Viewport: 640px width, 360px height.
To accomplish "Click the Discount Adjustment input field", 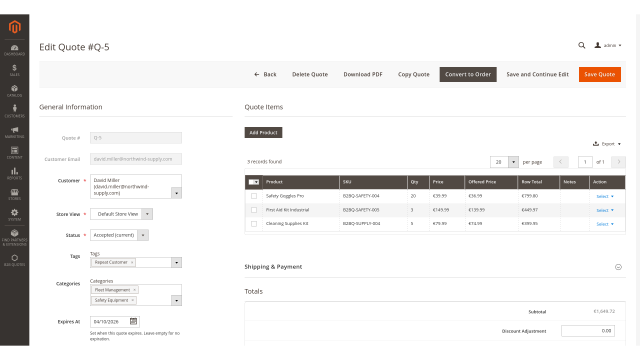I will pos(588,331).
